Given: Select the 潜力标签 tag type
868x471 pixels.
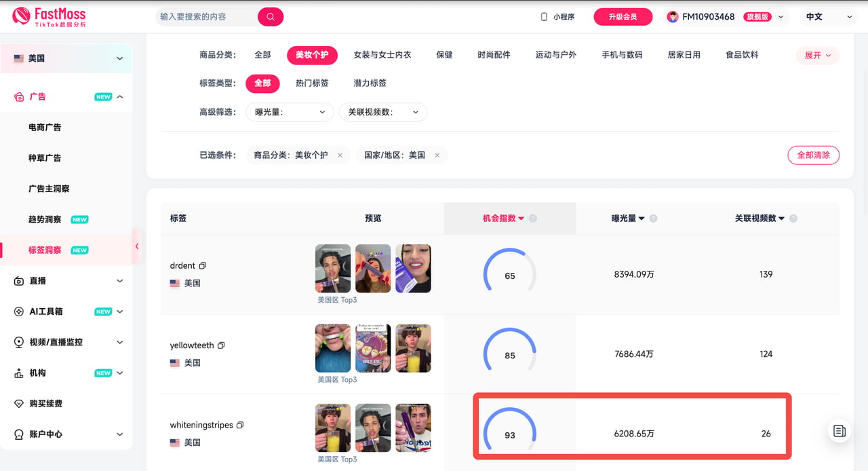Looking at the screenshot, I should (x=370, y=83).
